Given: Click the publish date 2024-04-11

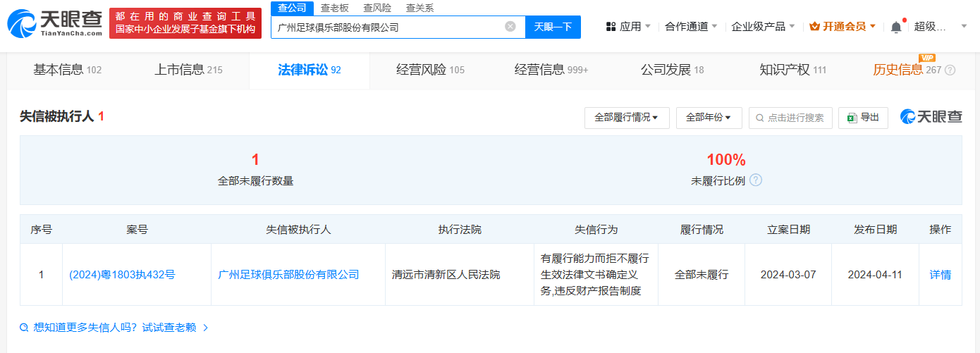Looking at the screenshot, I should pyautogui.click(x=875, y=275).
